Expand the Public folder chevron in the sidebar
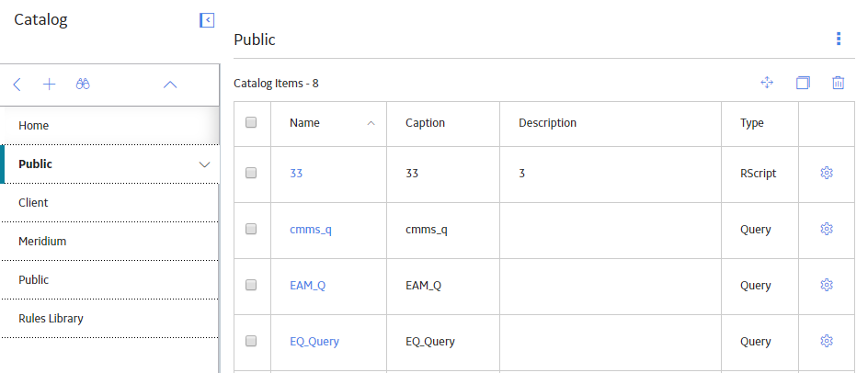868x373 pixels. pos(204,164)
